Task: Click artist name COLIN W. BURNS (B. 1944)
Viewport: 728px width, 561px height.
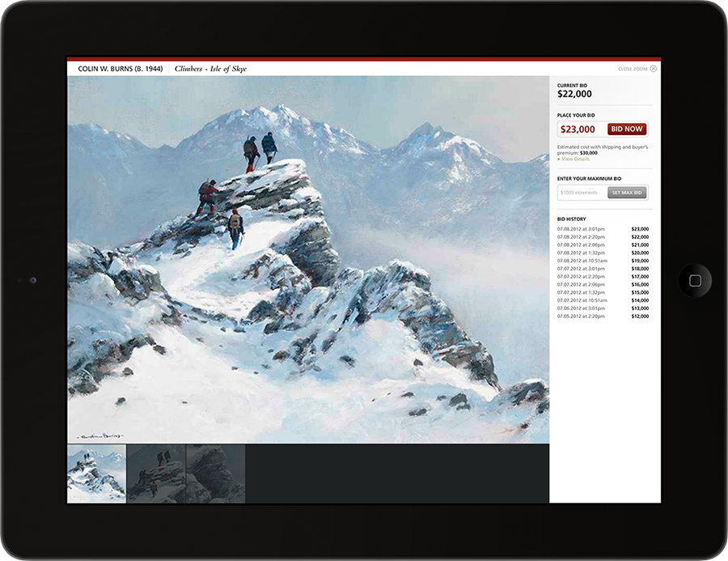Action: click(121, 69)
